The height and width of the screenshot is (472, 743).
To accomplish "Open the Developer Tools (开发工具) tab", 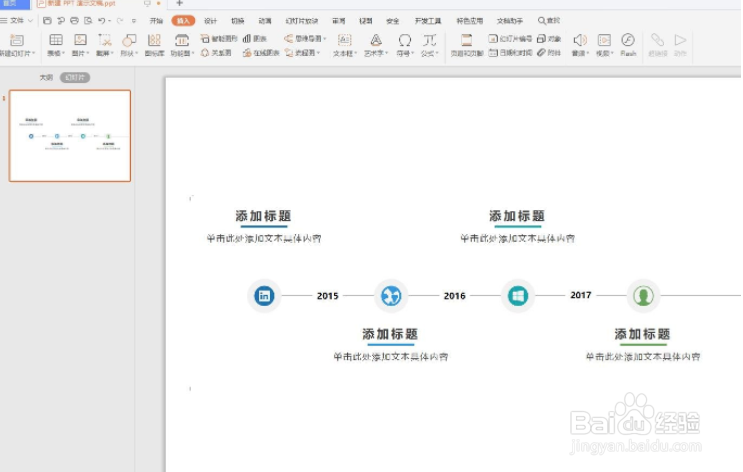I will [x=428, y=20].
